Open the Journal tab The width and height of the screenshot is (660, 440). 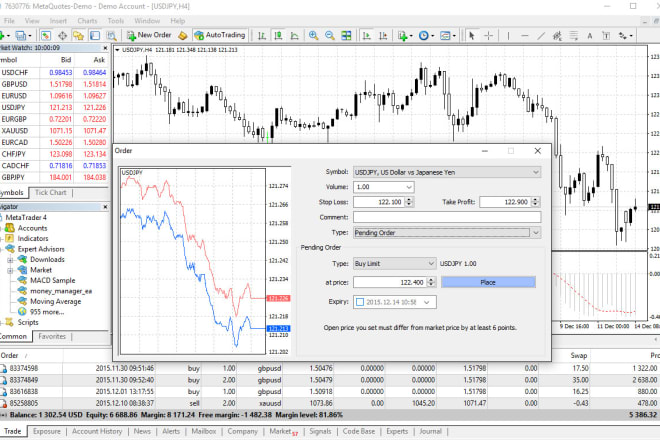430,431
